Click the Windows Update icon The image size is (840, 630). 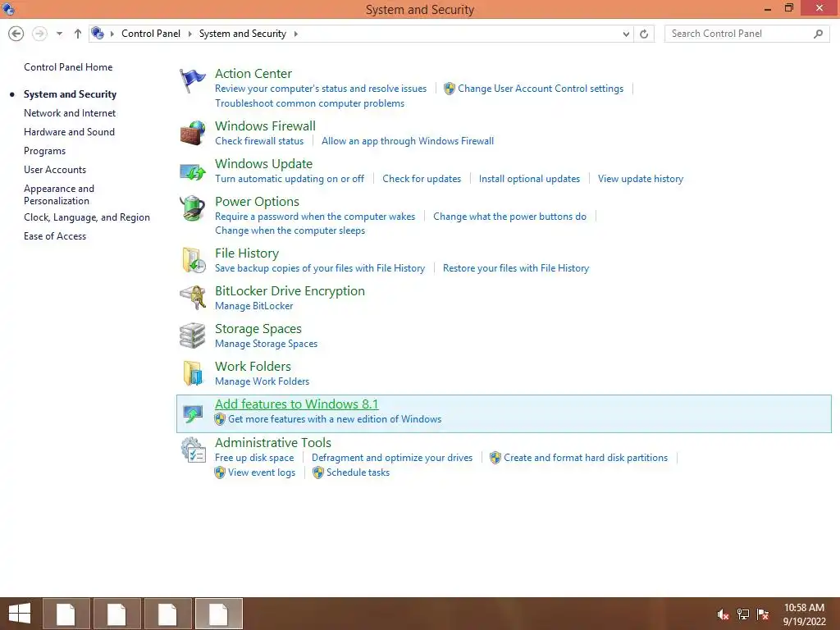pos(192,171)
